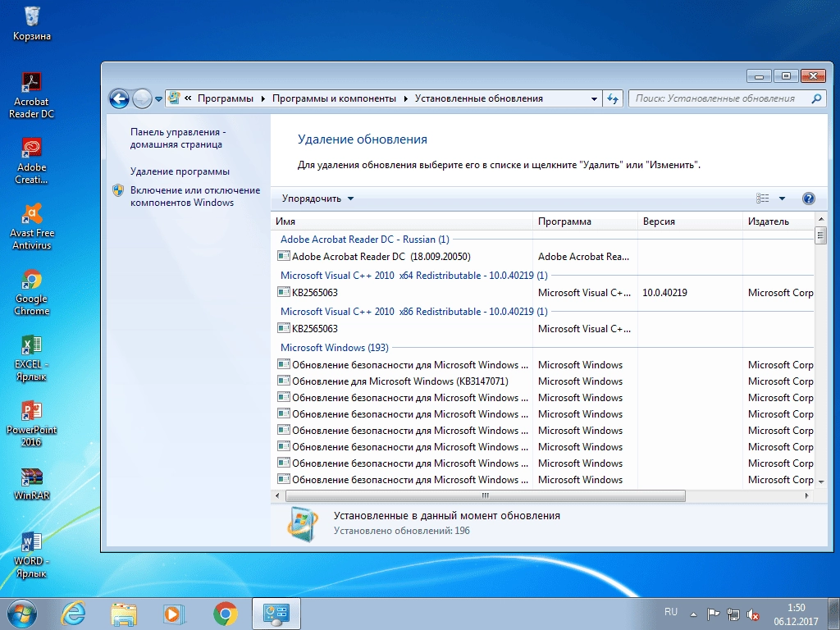
Task: Open the Recycle Bin desktop icon
Action: [32, 24]
